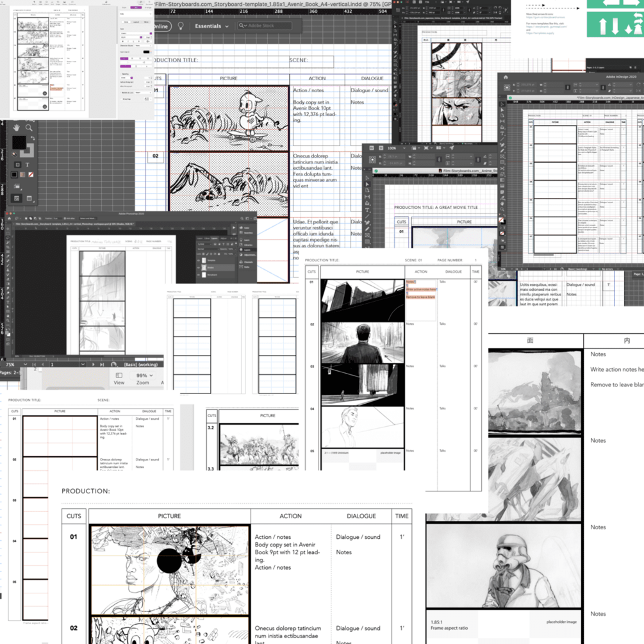The height and width of the screenshot is (644, 644).
Task: Open the 100% zoom dropdown arrow
Action: pyautogui.click(x=404, y=148)
